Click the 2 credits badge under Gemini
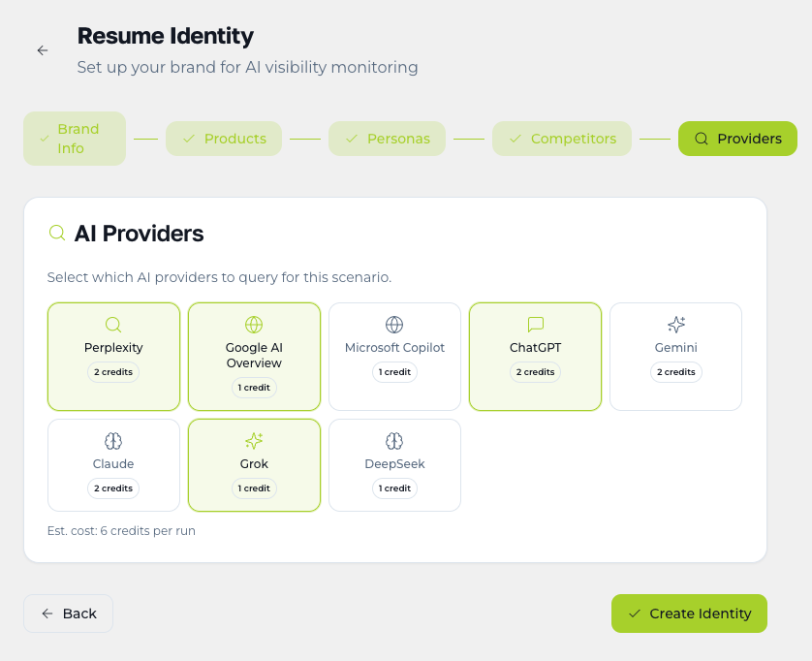812x661 pixels. (x=675, y=372)
